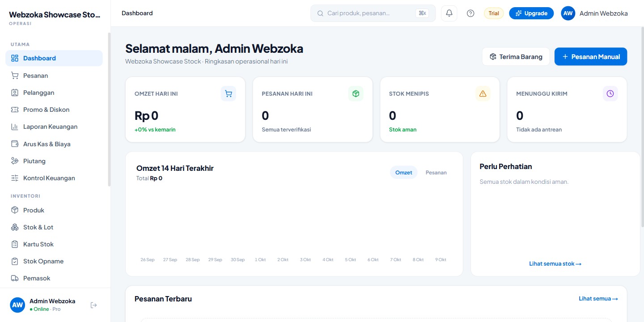Go to Arus Kas & Biaya
This screenshot has height=322, width=644.
pyautogui.click(x=54, y=144)
